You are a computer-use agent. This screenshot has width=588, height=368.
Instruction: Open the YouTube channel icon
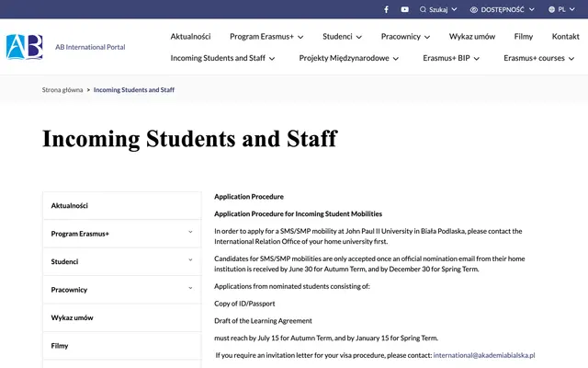click(404, 9)
